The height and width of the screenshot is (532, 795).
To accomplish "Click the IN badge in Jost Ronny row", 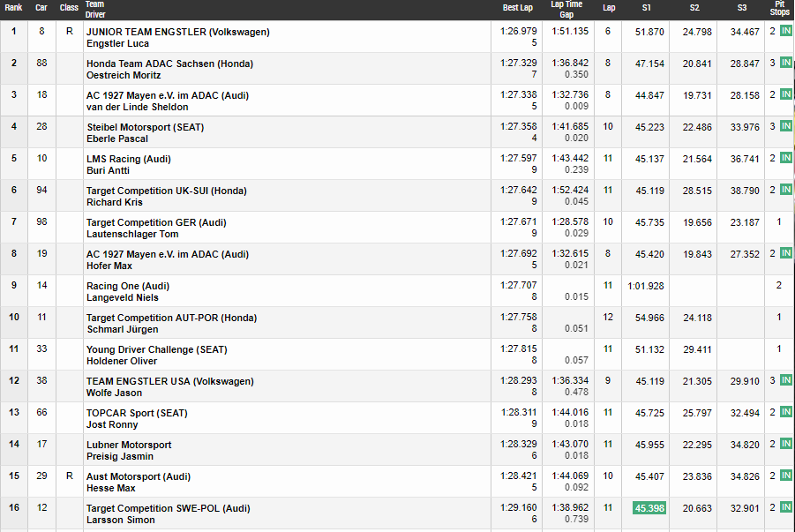I will [x=786, y=412].
